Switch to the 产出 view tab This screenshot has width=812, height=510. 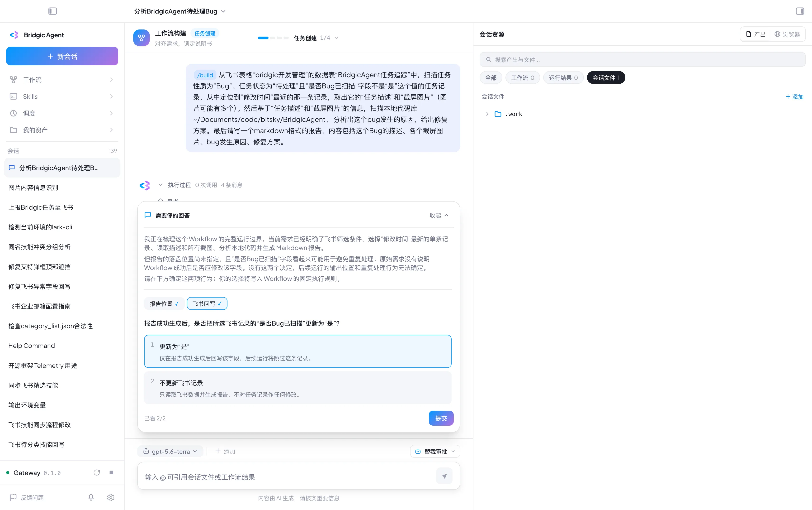tap(756, 34)
